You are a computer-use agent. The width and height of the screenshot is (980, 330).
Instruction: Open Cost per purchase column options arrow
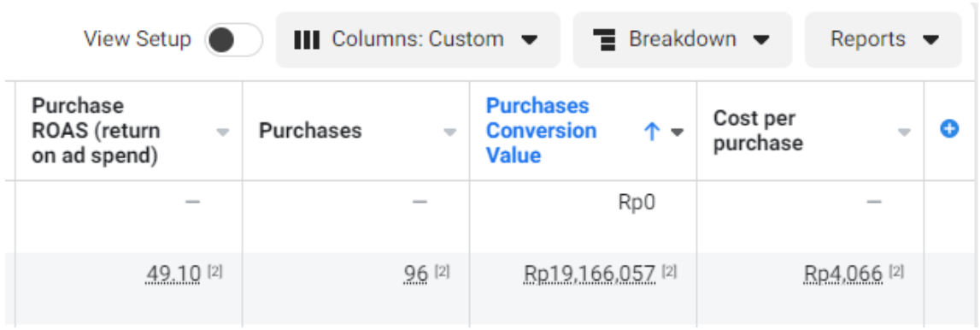[x=904, y=132]
